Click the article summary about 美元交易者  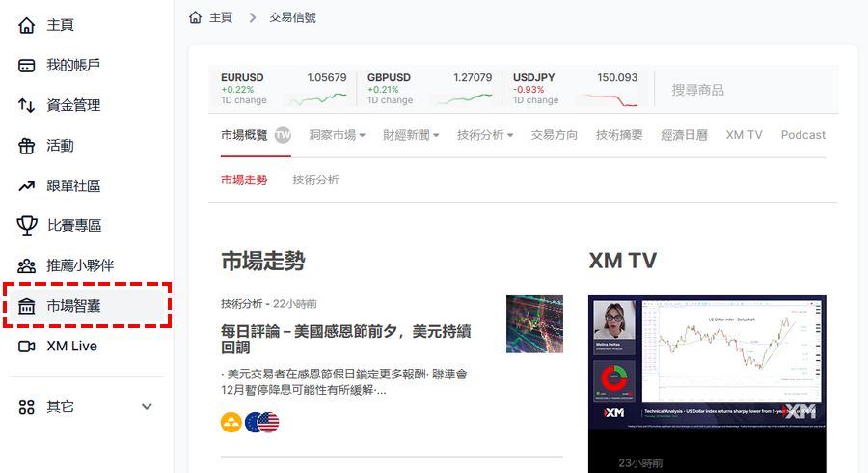[343, 382]
